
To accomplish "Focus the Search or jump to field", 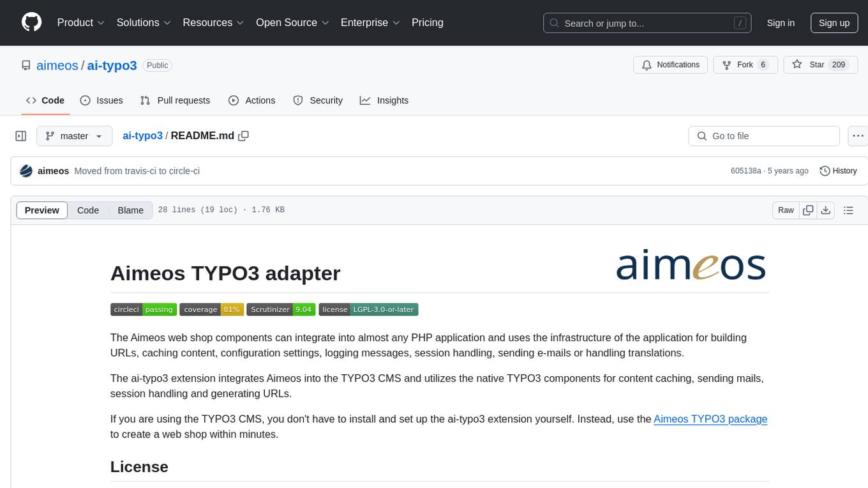I will 648,23.
